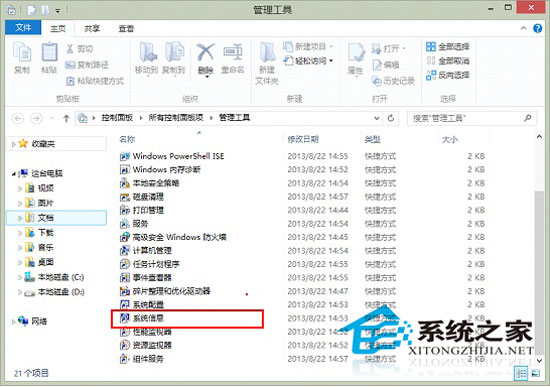Sort by the Type (类型) column header

[372, 139]
